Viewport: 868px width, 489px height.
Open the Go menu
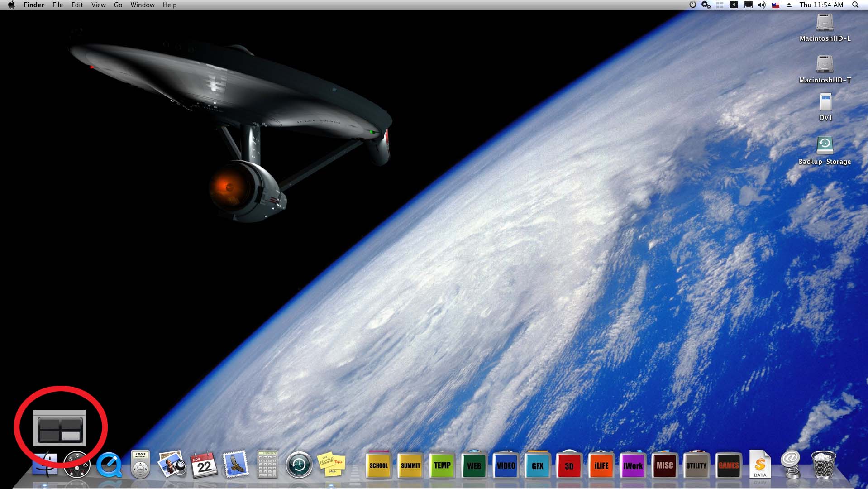[118, 5]
